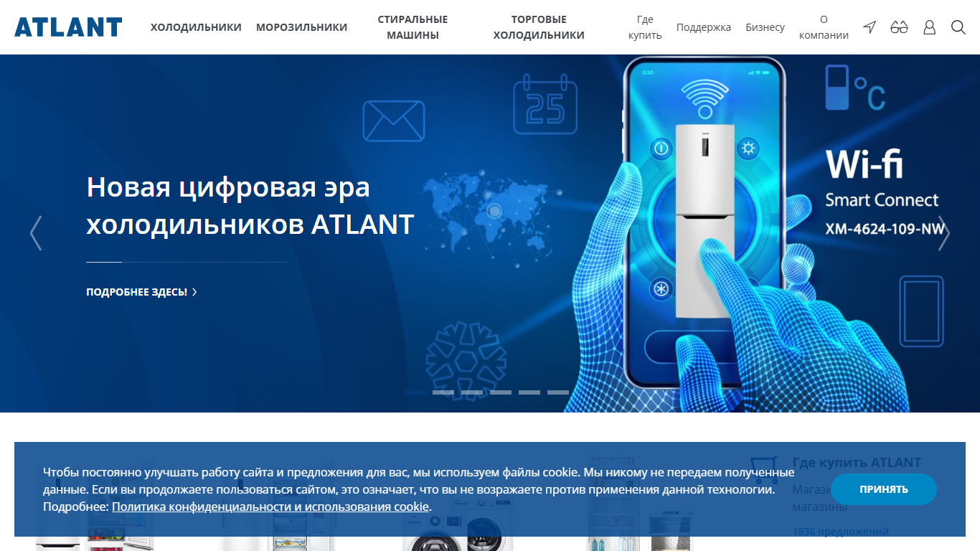Click the ATLANT logo
This screenshot has width=980, height=551.
(68, 27)
